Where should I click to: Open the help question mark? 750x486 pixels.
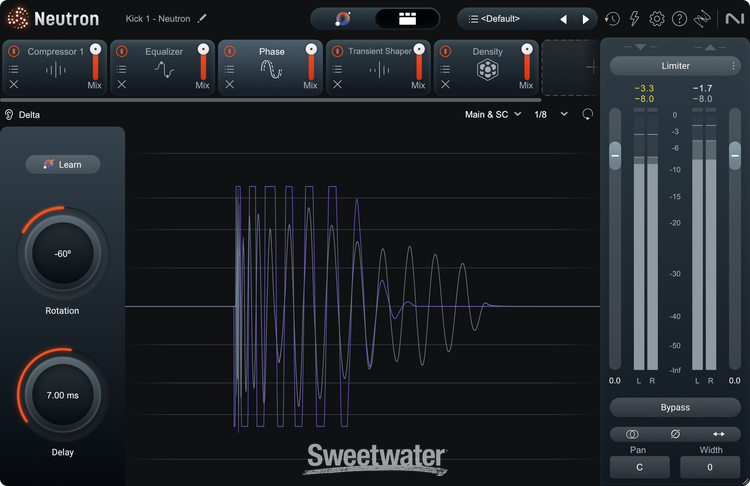679,19
